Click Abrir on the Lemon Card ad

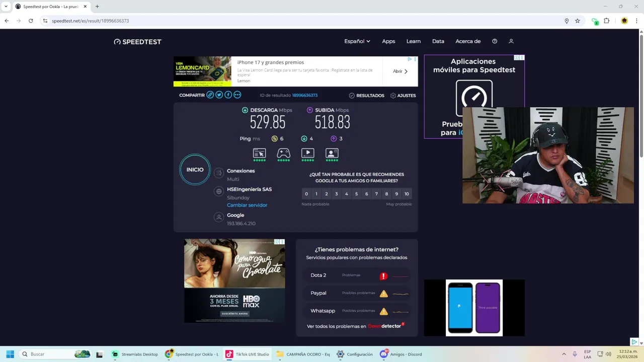[x=400, y=71]
